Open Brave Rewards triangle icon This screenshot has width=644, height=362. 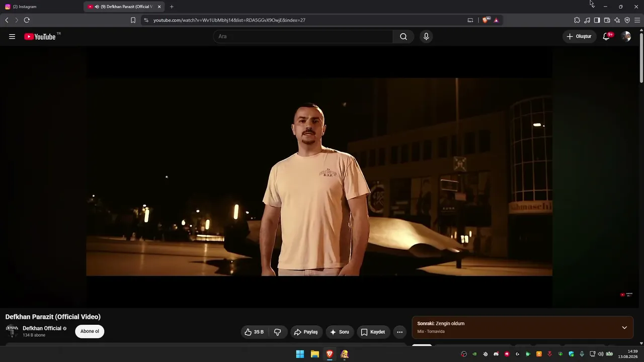click(496, 20)
